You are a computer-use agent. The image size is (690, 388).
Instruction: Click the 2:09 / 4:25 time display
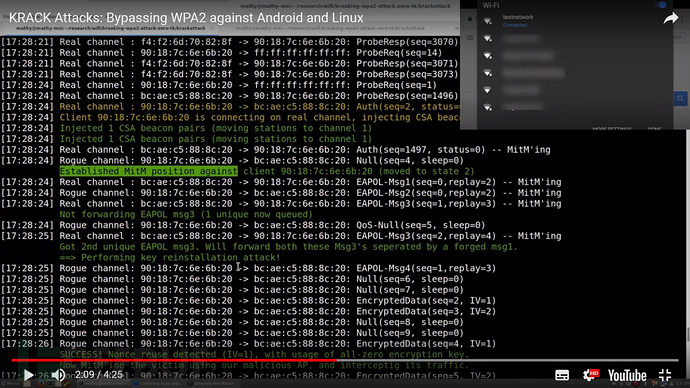(x=99, y=375)
